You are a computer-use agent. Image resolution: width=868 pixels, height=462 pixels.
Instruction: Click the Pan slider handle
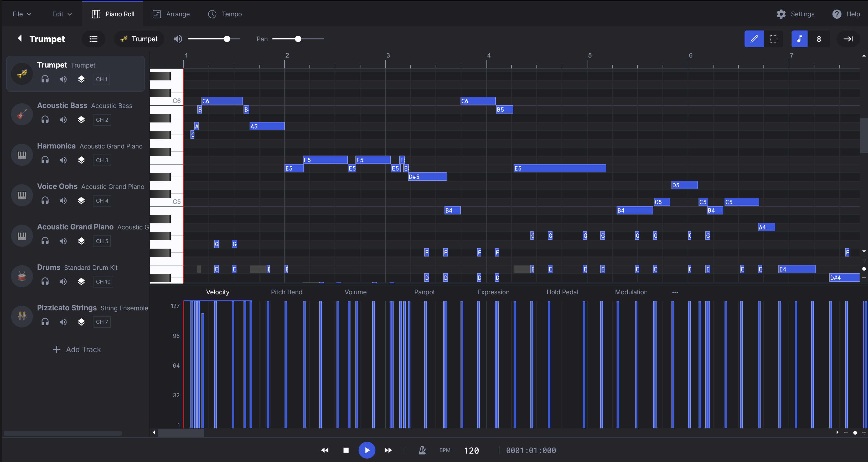(298, 39)
